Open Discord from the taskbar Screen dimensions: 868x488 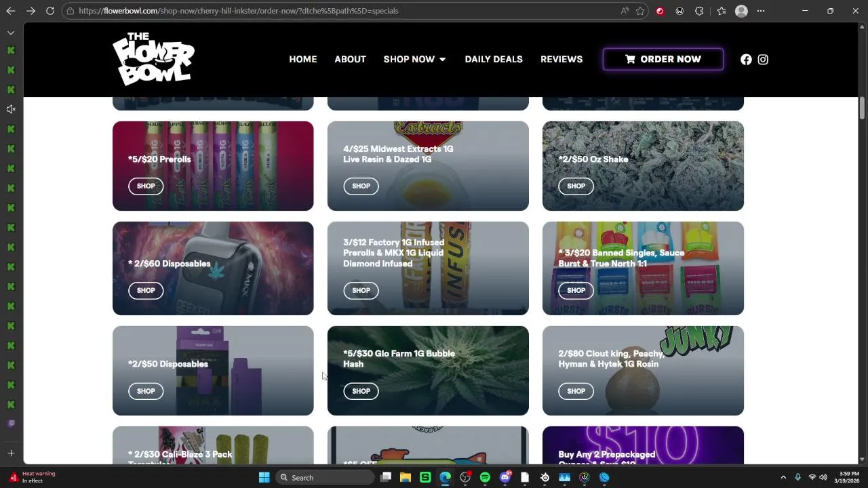(505, 477)
